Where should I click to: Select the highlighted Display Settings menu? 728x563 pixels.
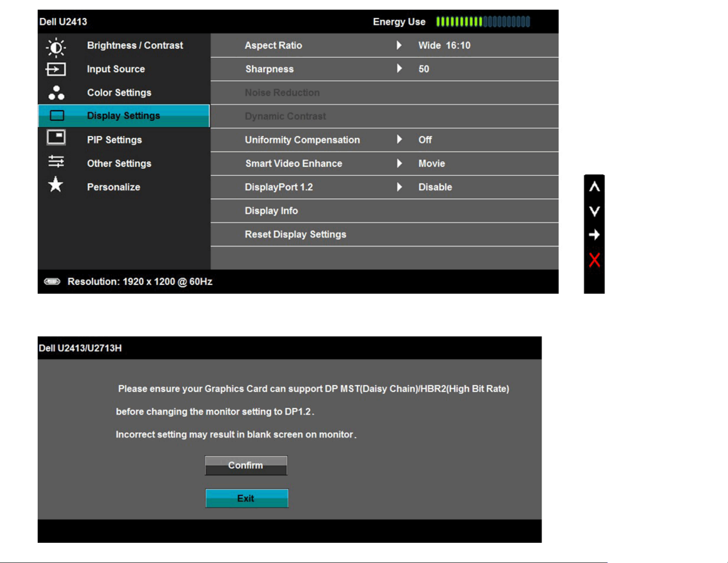(x=124, y=116)
